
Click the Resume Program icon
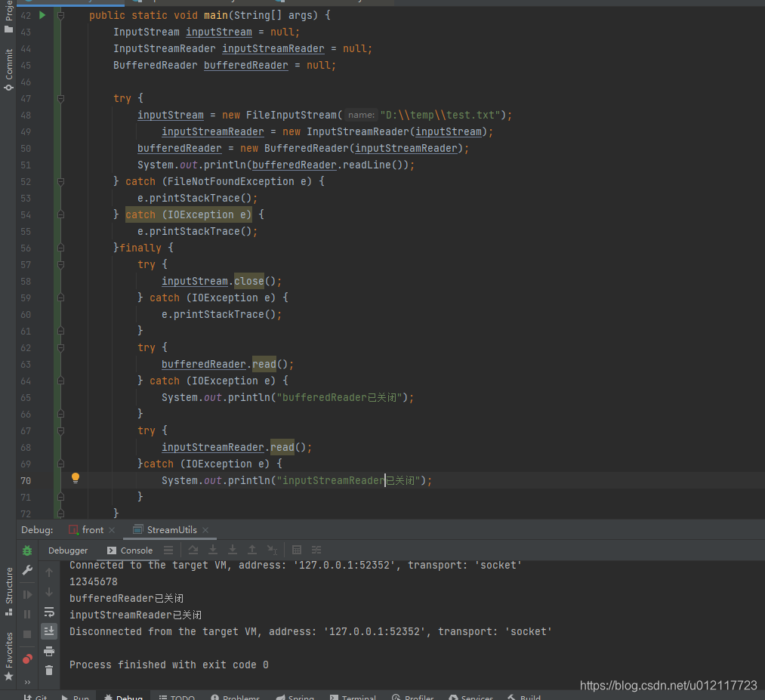pyautogui.click(x=27, y=594)
